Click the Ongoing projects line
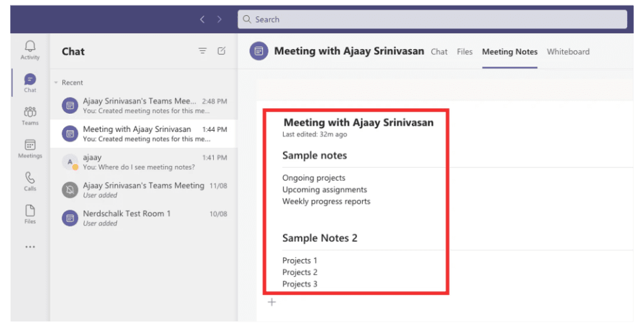The image size is (644, 327). coord(314,178)
